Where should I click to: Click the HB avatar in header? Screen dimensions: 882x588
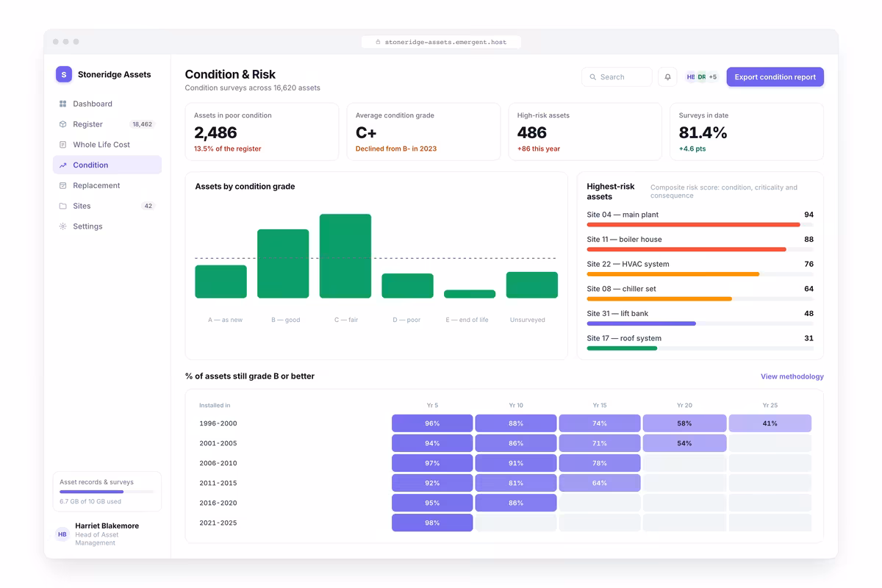point(691,77)
